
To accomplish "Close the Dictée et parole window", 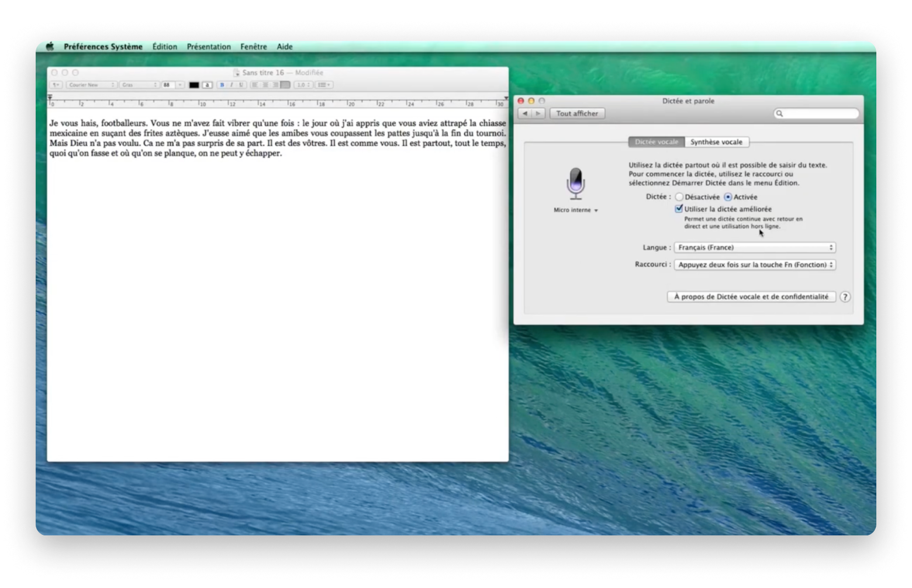I will (x=521, y=101).
